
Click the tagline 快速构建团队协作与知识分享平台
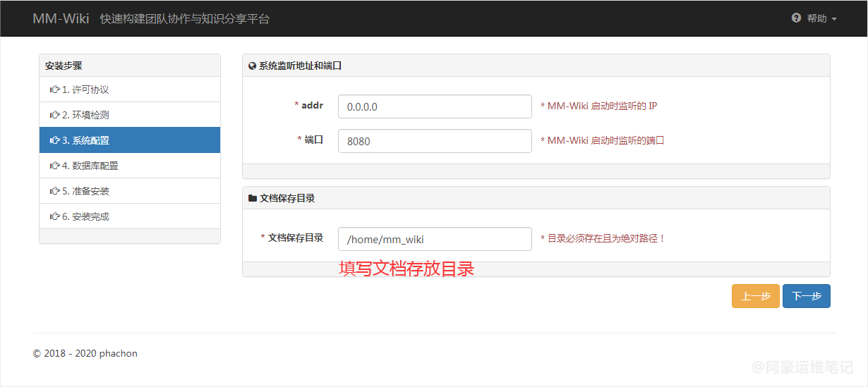tap(185, 19)
